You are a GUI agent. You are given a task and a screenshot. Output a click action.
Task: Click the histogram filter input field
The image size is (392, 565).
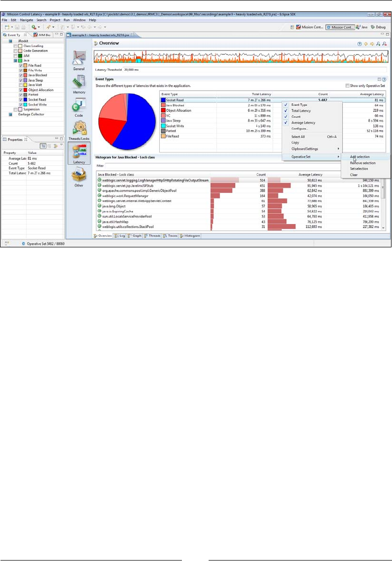[245, 166]
